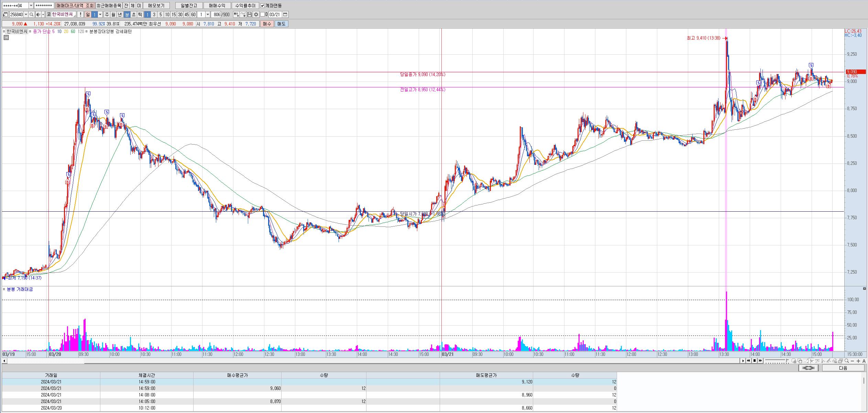The image size is (868, 413).
Task: Toggle the 계좌연동 checkbox
Action: [263, 6]
